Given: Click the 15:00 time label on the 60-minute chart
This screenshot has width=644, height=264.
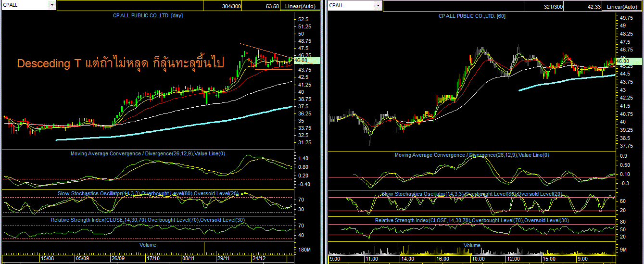Looking at the screenshot, I should (548, 259).
